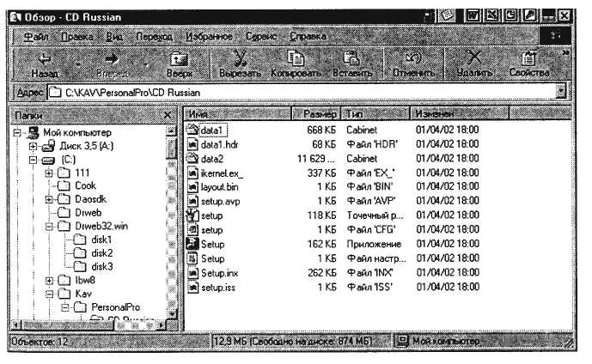This screenshot has height=364, width=592.
Task: Select the disk3 folder in tree
Action: click(x=102, y=267)
